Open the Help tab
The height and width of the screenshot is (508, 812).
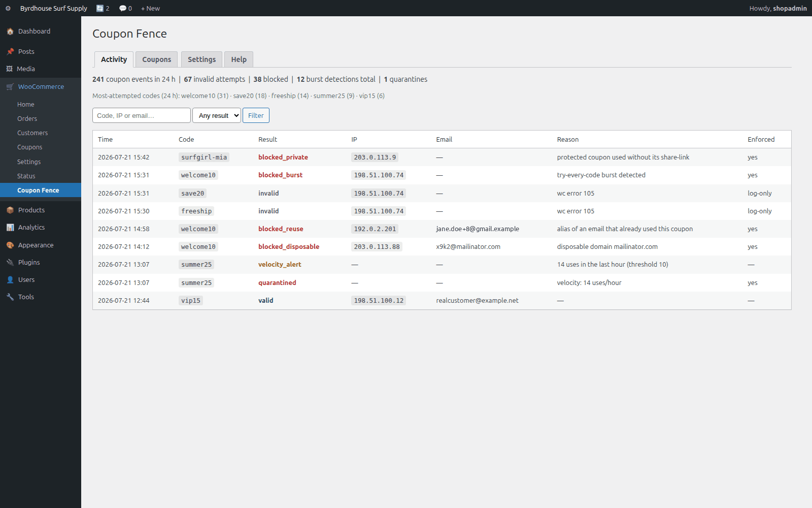click(x=239, y=59)
